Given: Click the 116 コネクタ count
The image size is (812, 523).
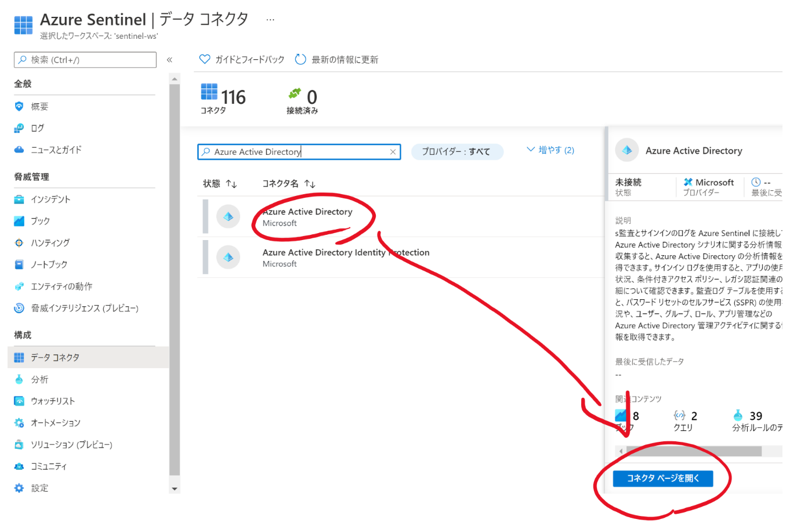Looking at the screenshot, I should coord(223,99).
